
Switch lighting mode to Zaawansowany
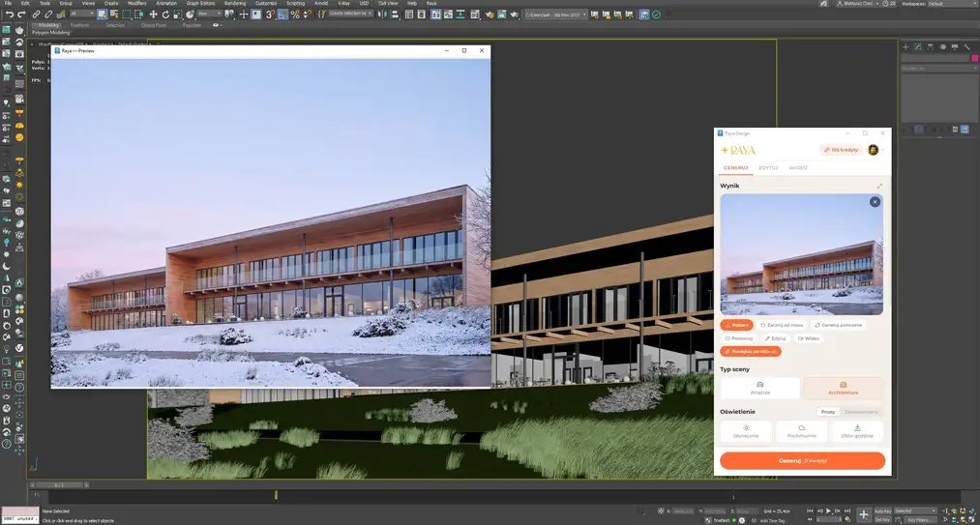click(x=861, y=412)
